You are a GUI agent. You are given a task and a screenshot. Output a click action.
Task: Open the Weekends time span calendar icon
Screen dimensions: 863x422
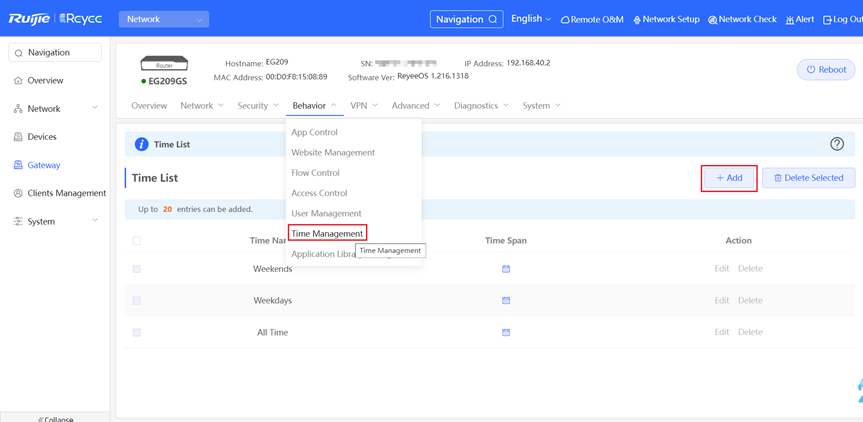coord(506,269)
